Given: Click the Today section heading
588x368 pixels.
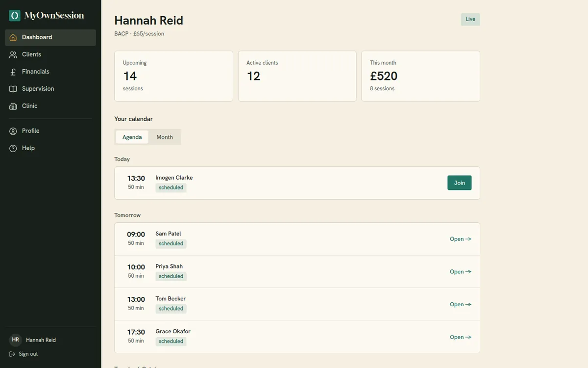Looking at the screenshot, I should [x=122, y=159].
